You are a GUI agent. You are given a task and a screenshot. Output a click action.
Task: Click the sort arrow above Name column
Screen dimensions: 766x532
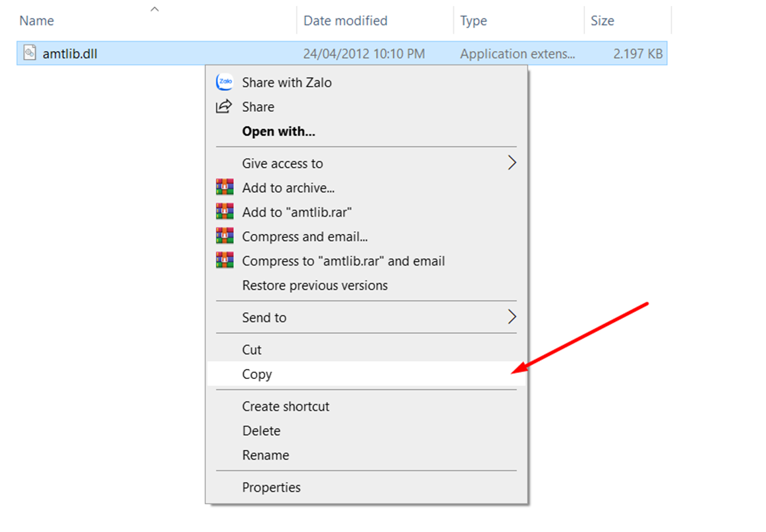[x=155, y=9]
